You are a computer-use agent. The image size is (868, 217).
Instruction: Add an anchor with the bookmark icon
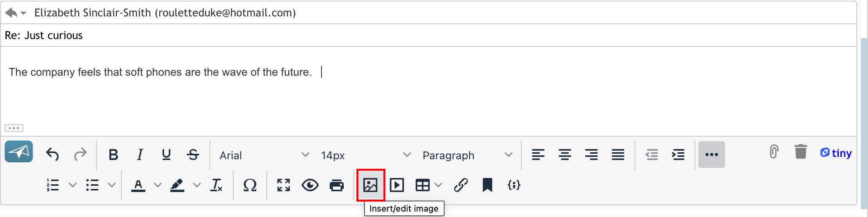(487, 185)
